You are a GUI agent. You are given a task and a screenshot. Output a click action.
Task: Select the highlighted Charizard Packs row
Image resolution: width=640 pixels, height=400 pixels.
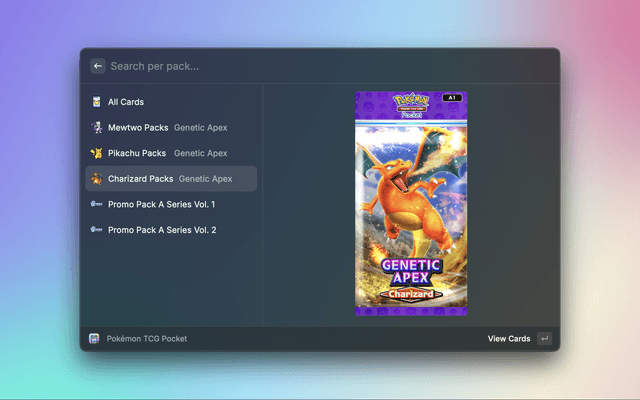click(x=170, y=179)
